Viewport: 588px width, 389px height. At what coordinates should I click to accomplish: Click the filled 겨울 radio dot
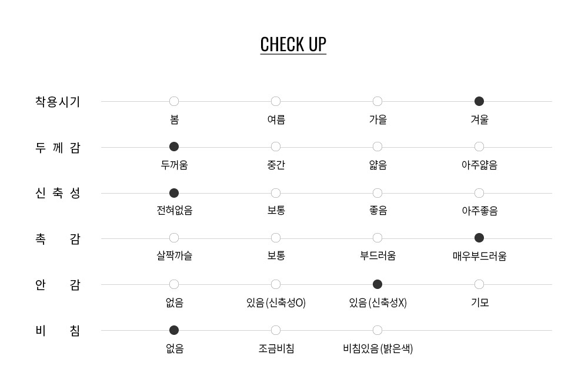coord(479,101)
